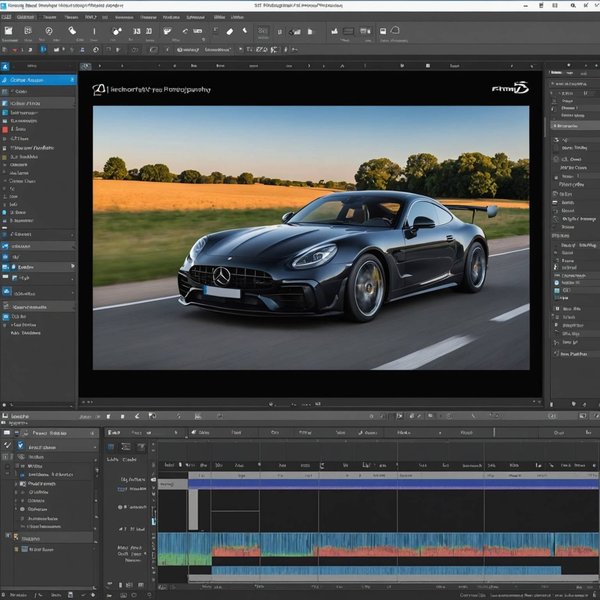600x600 pixels.
Task: Click the tall gray clip block in the timeline
Action: pos(193,510)
